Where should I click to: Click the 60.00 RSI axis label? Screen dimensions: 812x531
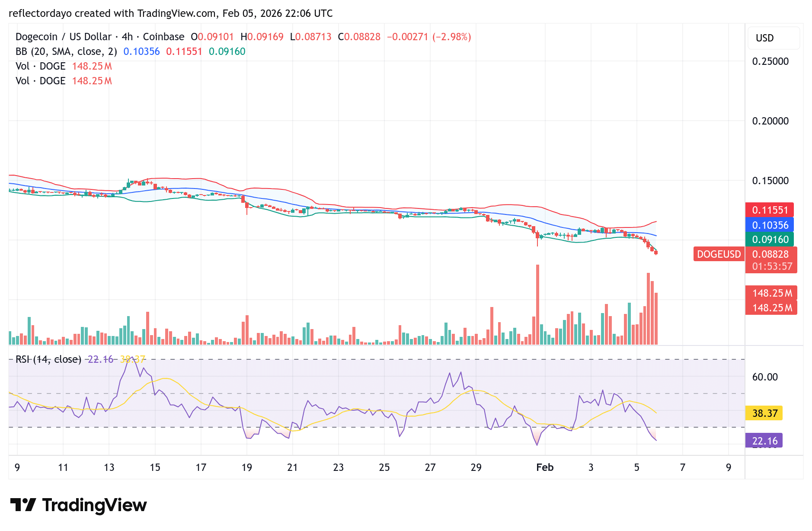pos(765,377)
